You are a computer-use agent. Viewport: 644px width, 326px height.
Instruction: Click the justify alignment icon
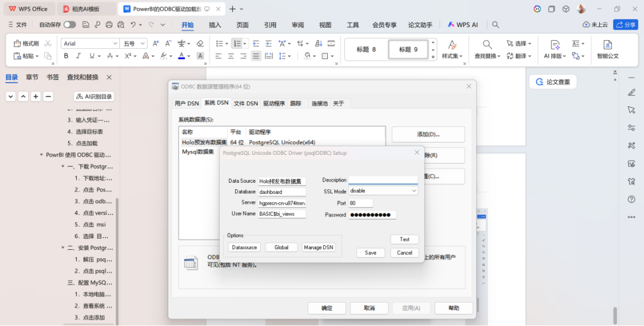(x=256, y=56)
